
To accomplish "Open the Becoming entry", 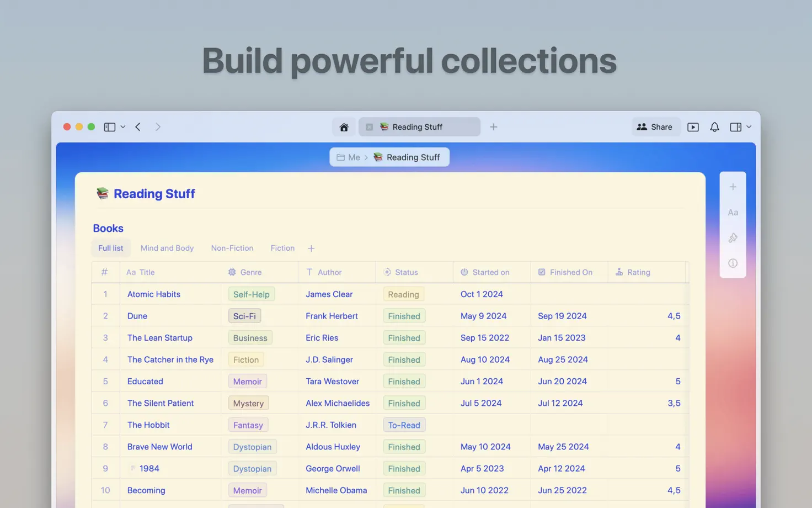I will click(146, 490).
